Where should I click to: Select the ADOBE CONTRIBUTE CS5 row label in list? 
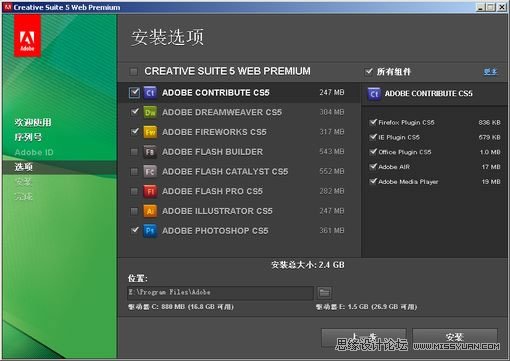(216, 92)
